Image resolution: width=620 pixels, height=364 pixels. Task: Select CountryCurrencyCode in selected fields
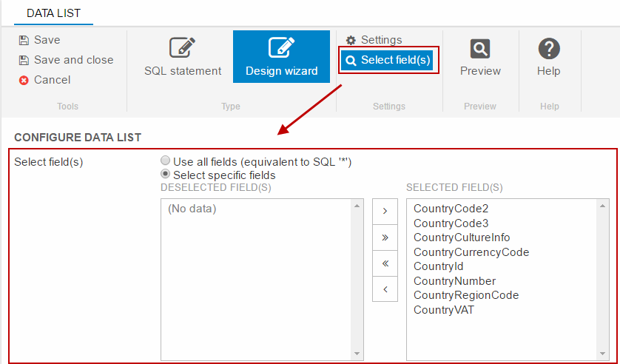tap(471, 252)
